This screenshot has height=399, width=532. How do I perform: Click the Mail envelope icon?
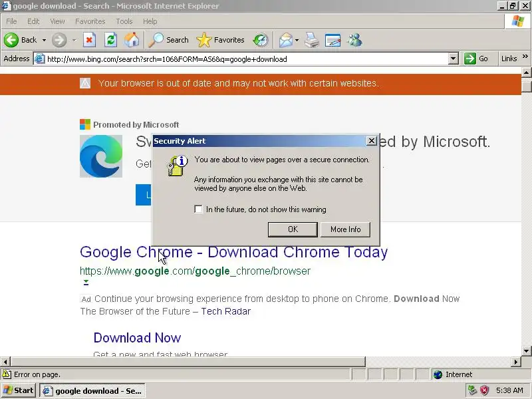(x=286, y=40)
